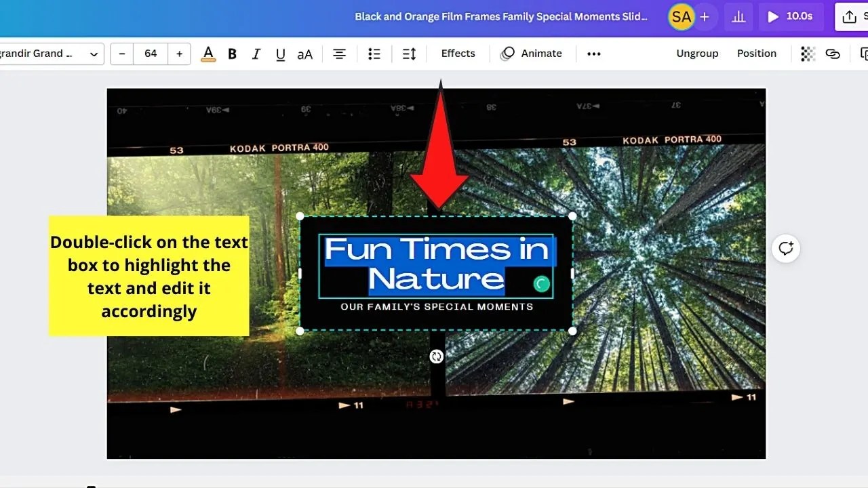The image size is (868, 488).
Task: Toggle underline formatting
Action: click(x=280, y=54)
